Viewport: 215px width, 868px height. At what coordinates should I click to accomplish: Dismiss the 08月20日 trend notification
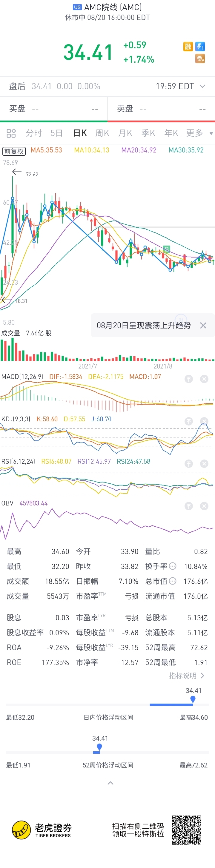point(203,326)
